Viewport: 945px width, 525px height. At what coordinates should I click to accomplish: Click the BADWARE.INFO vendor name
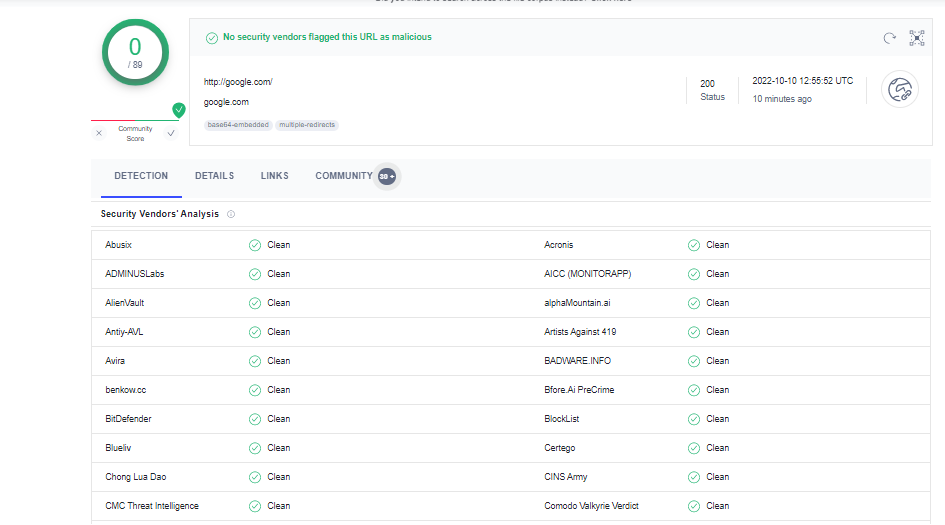tap(577, 360)
